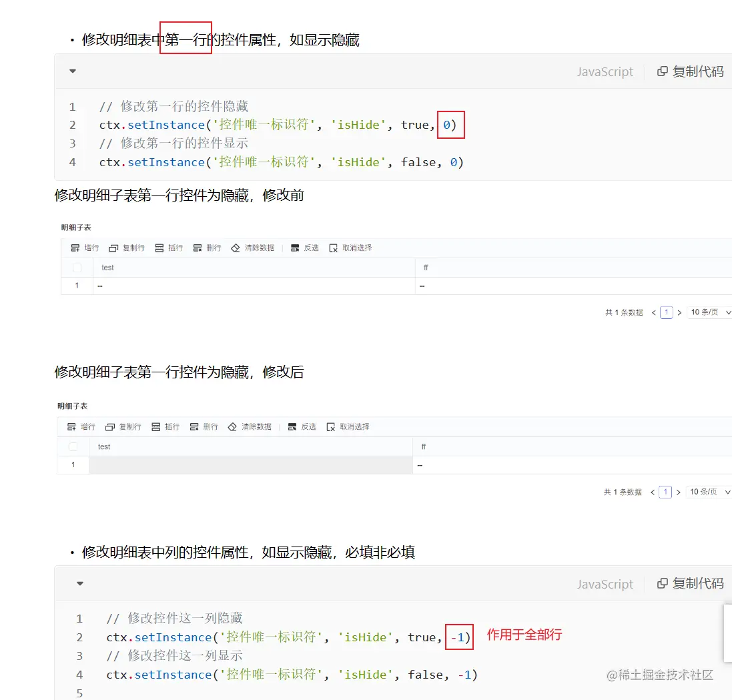Click 共 1 条数据 under the 修改前 table
Viewport: 732px width, 700px height.
[x=624, y=312]
